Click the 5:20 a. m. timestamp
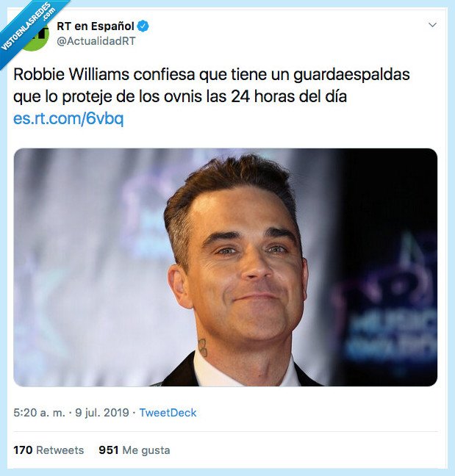Screen dimensions: 455x476 [39, 413]
